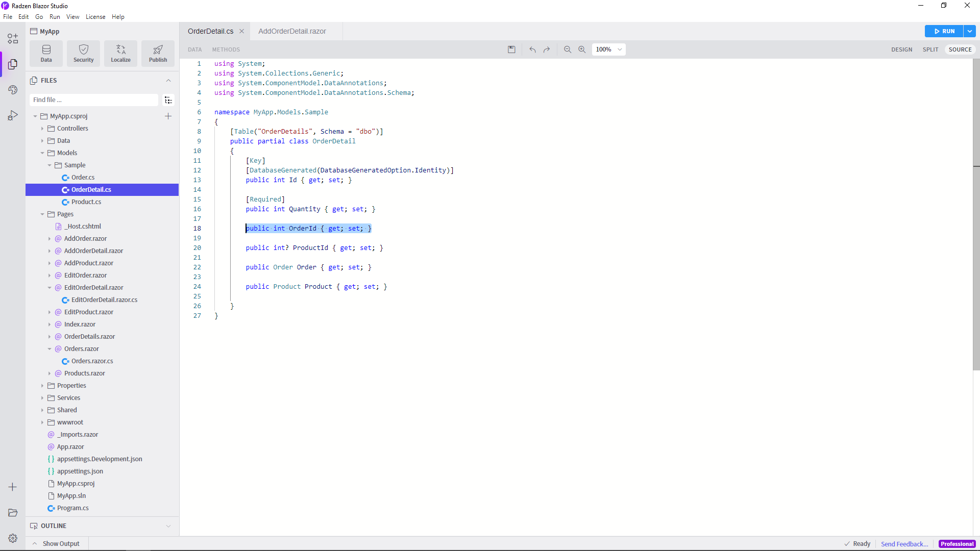The width and height of the screenshot is (980, 551).
Task: Zoom in on the code editor
Action: tap(582, 49)
